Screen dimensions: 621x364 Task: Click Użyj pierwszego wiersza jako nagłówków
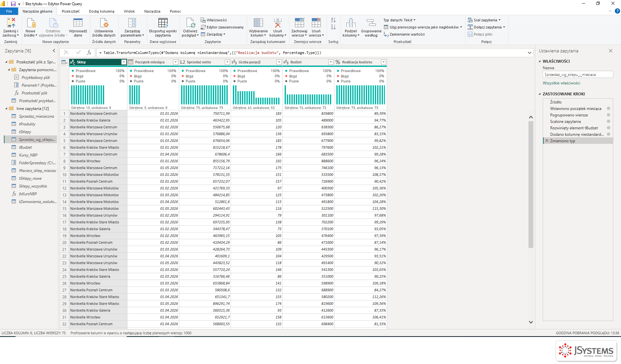(423, 27)
